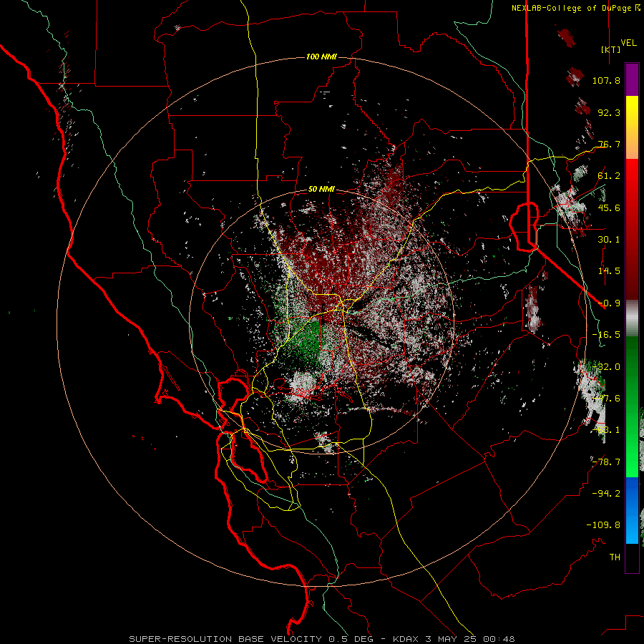This screenshot has height=644, width=644.
Task: Click the TH legend label
Action: click(x=615, y=557)
